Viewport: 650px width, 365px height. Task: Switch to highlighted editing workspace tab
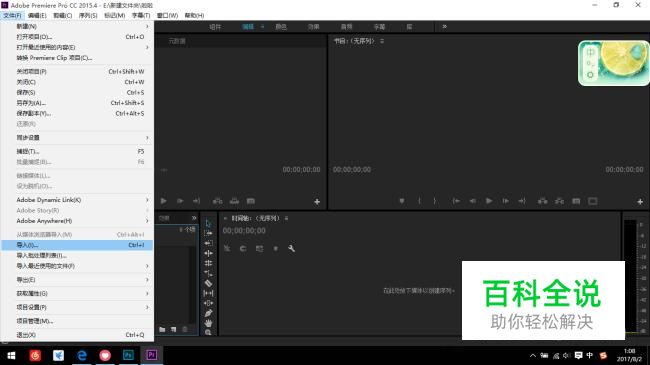(x=248, y=27)
